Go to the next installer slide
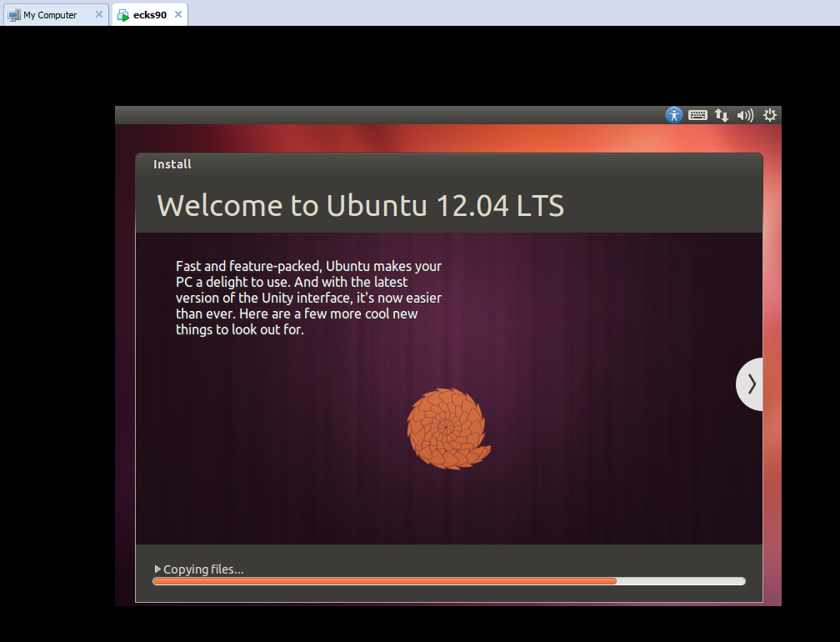 coord(749,384)
